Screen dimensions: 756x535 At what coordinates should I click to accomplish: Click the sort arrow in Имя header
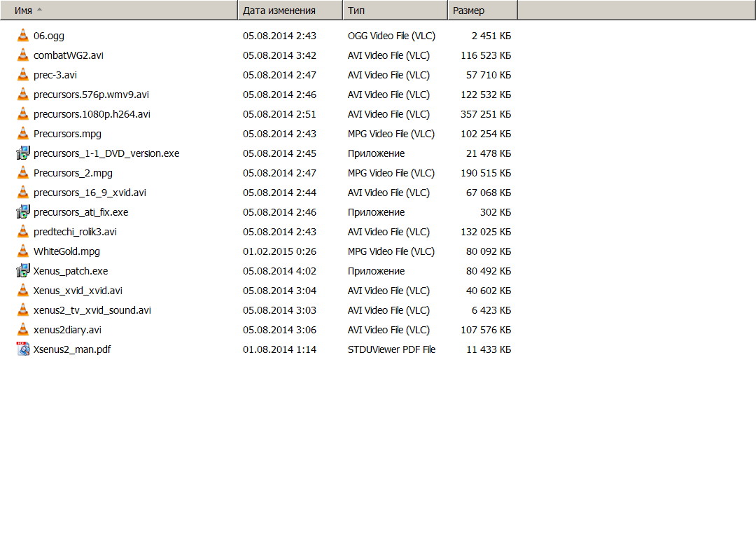tap(39, 10)
